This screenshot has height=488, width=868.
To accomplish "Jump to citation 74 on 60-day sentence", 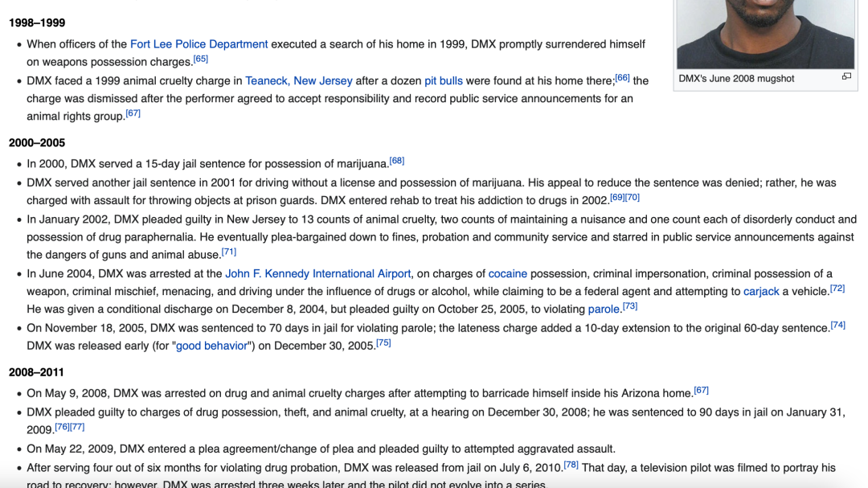I will point(837,325).
